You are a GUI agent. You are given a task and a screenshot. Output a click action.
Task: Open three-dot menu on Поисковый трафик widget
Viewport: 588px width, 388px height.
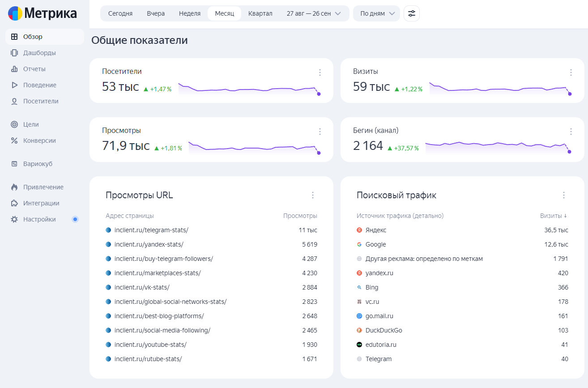(563, 195)
